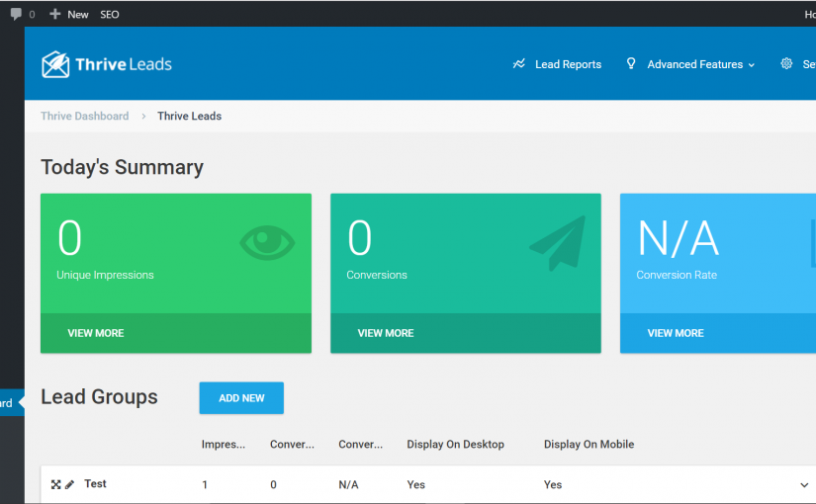The height and width of the screenshot is (504, 816).
Task: Add a new lead group
Action: pyautogui.click(x=241, y=398)
